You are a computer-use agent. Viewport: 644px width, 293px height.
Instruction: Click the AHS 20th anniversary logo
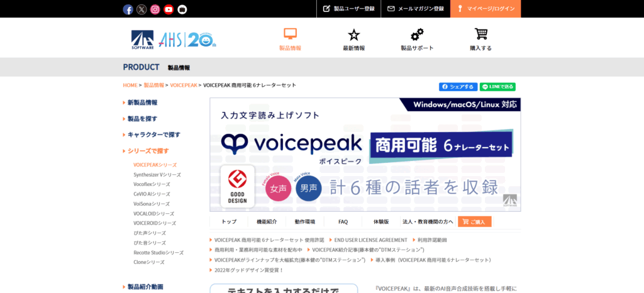tap(187, 40)
